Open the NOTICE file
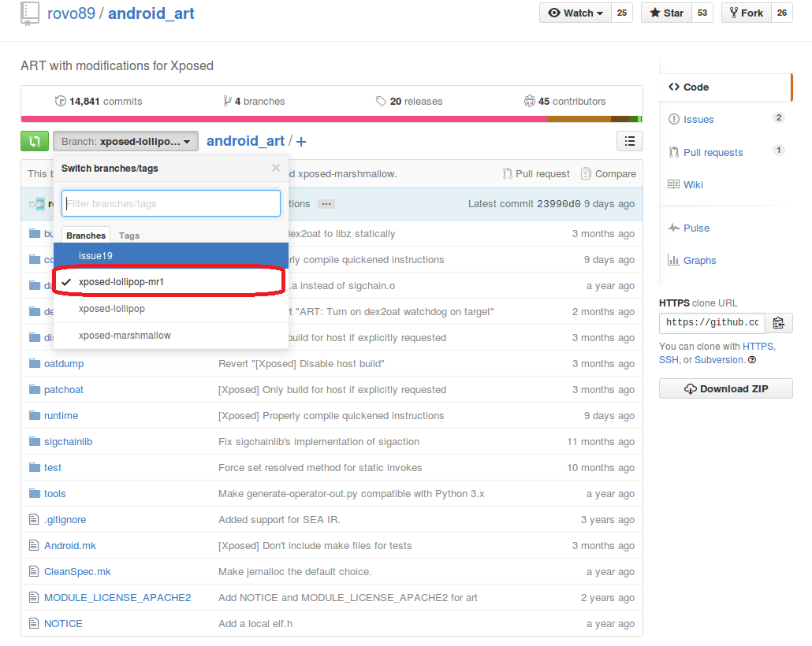 [x=63, y=624]
